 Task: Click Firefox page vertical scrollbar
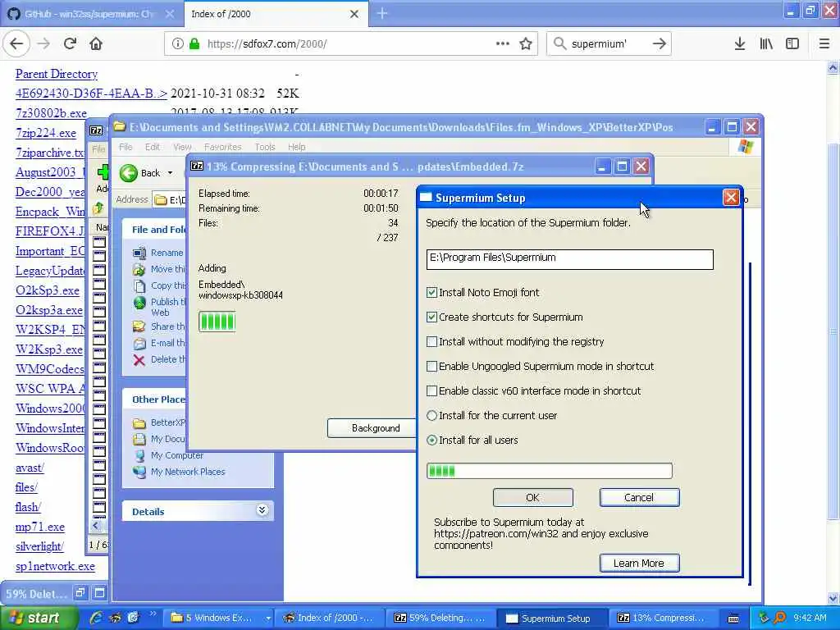point(833,332)
